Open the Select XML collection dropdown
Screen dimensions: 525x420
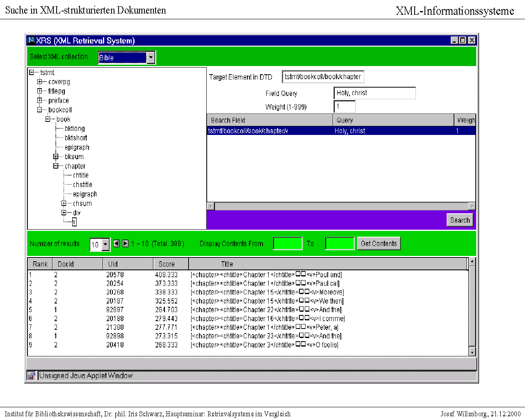pyautogui.click(x=151, y=58)
